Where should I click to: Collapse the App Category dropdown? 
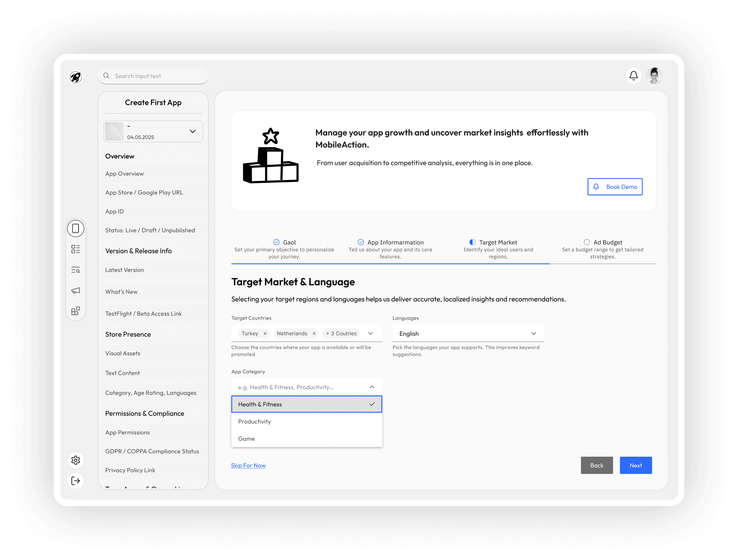[372, 387]
